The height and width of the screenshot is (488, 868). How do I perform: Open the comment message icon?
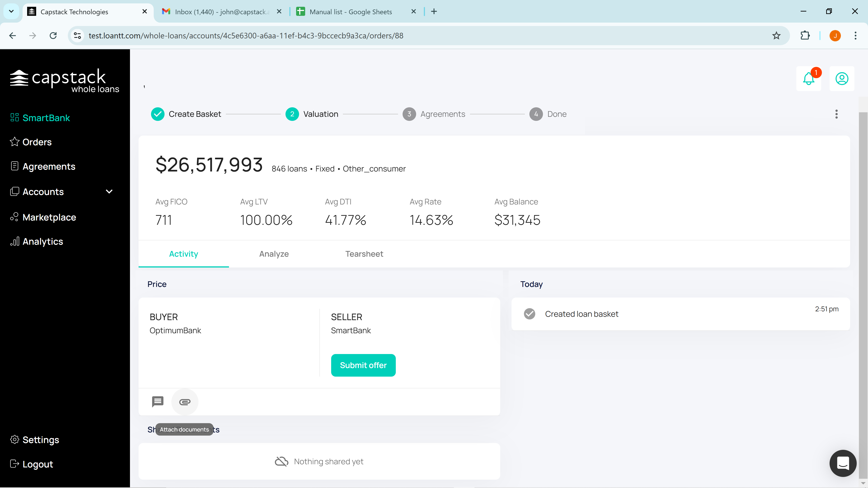click(157, 401)
